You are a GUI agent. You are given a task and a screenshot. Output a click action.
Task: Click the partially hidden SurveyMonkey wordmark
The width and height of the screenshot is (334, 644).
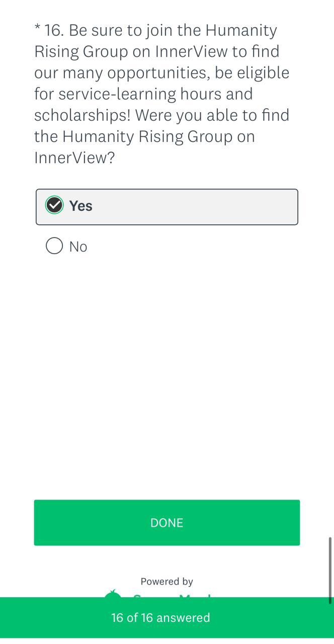171,595
